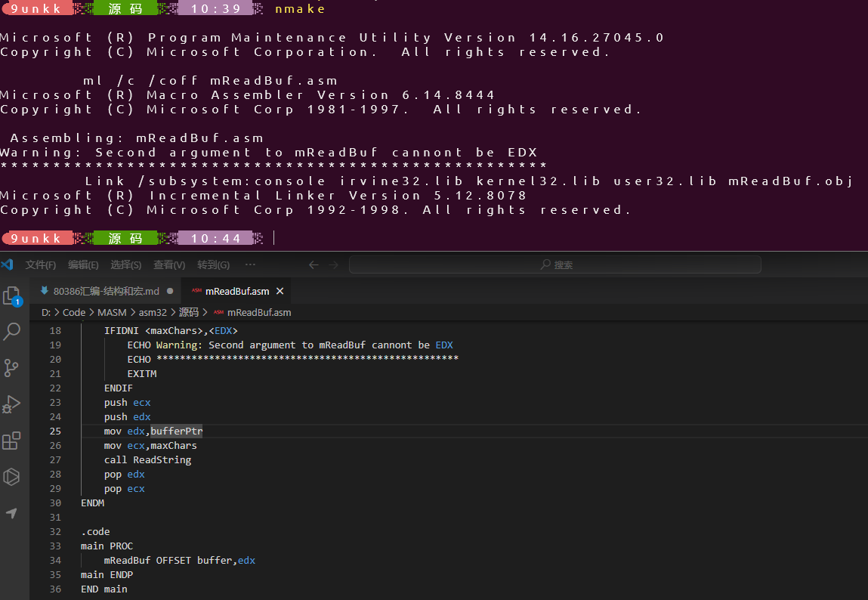Open the Extensions view icon
Screen dimensions: 868x600
pos(11,441)
